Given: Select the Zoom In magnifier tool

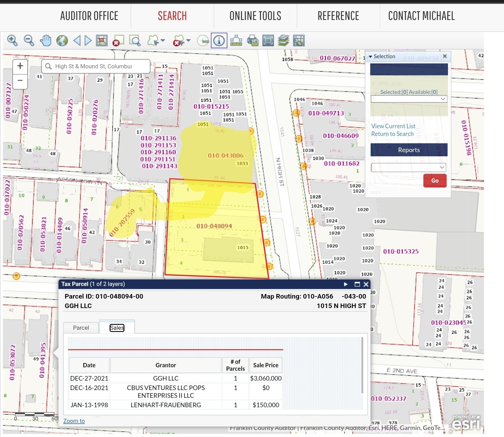Looking at the screenshot, I should click(12, 41).
